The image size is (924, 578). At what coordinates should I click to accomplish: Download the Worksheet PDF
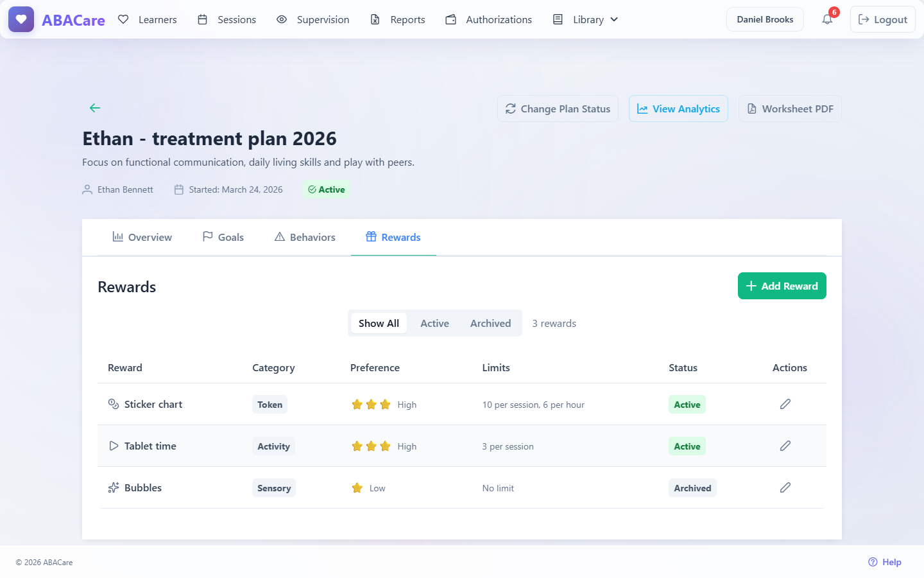click(790, 109)
